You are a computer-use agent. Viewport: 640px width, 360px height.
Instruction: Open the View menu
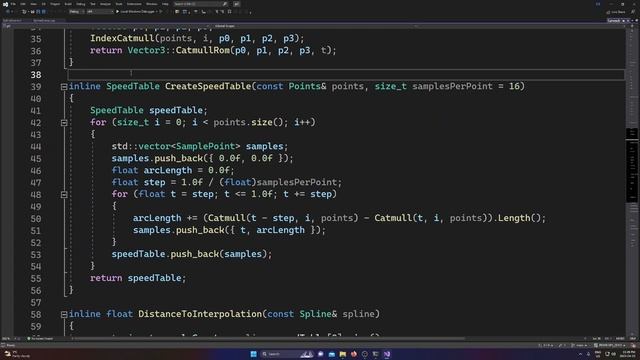point(33,4)
